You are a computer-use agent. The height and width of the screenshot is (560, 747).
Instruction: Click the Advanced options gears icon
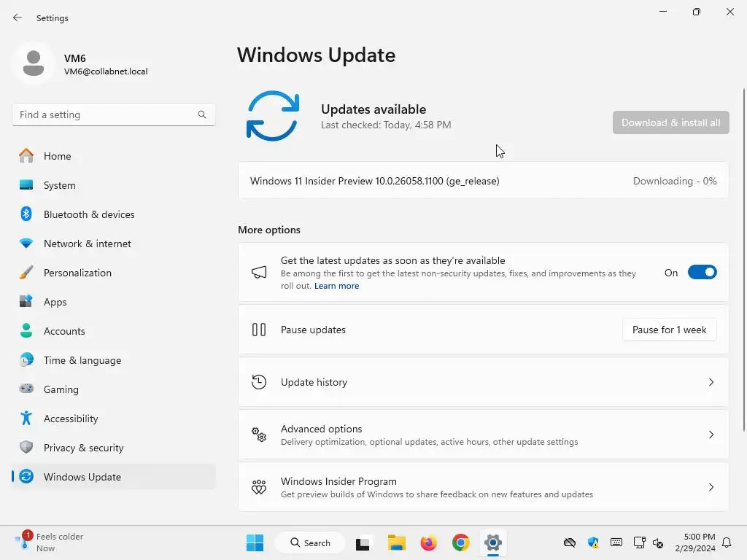pyautogui.click(x=259, y=435)
